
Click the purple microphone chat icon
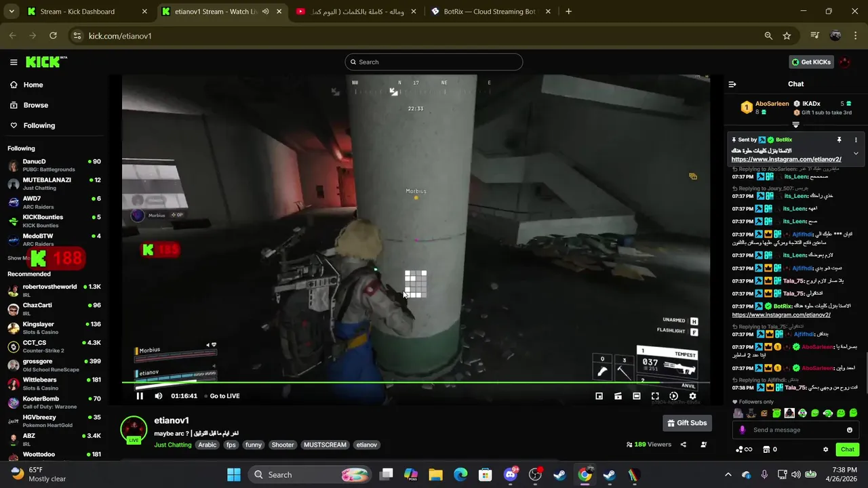[x=742, y=430]
